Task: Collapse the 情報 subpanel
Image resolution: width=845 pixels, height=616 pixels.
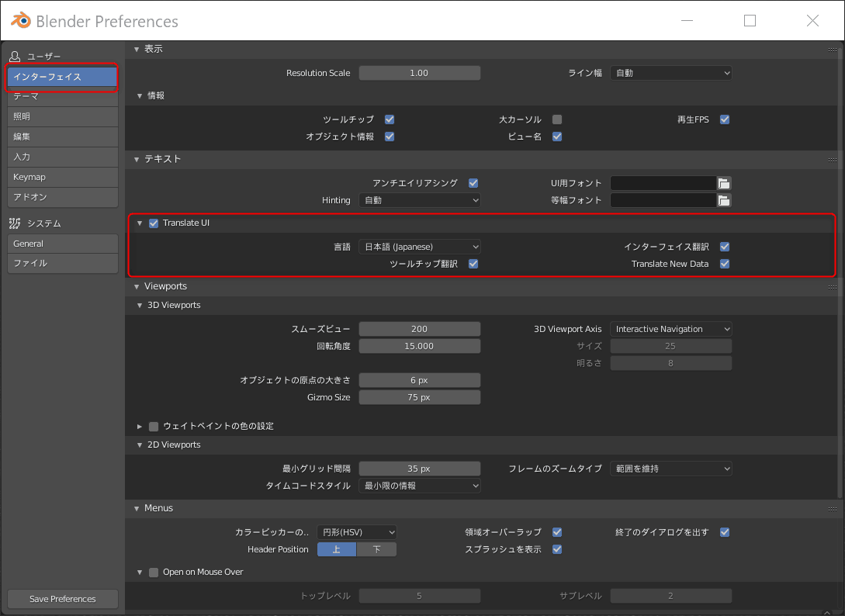Action: click(140, 96)
